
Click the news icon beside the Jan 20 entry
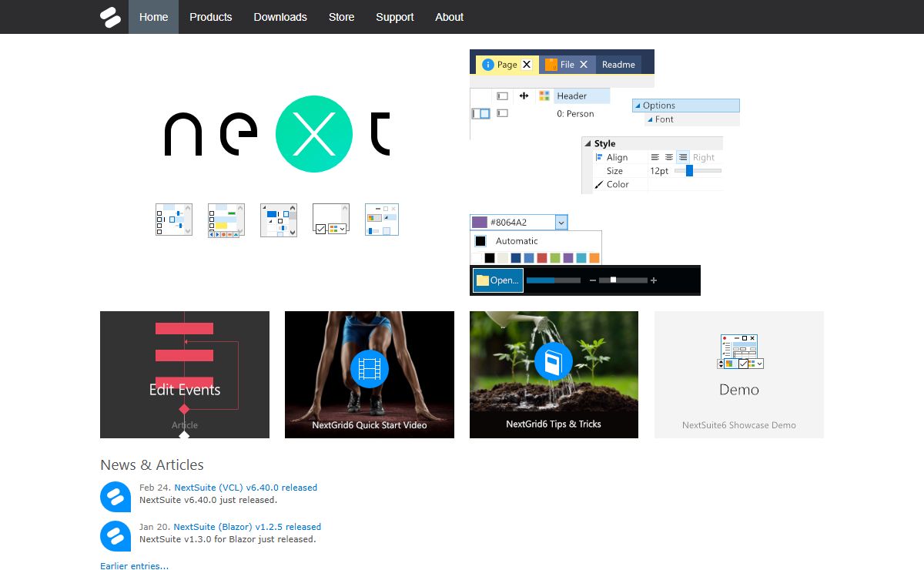(x=115, y=536)
